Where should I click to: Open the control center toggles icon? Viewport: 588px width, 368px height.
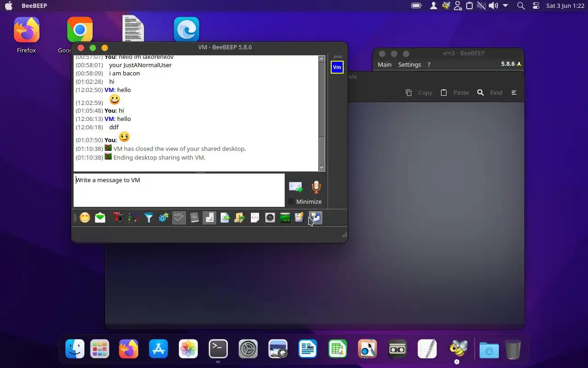click(x=536, y=6)
